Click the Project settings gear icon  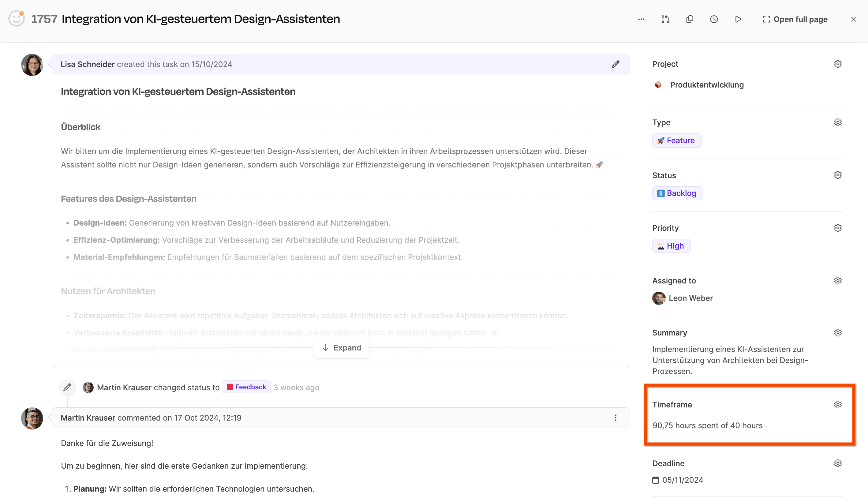tap(838, 64)
